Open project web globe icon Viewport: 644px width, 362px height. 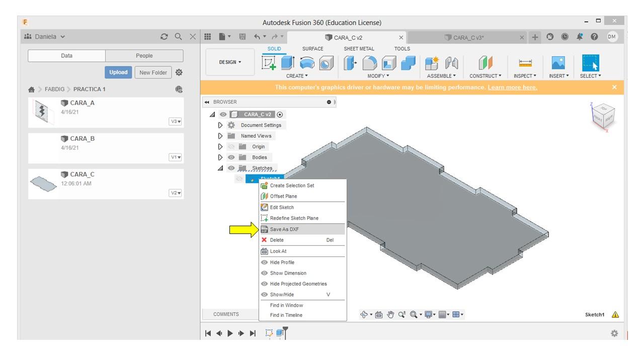[179, 89]
